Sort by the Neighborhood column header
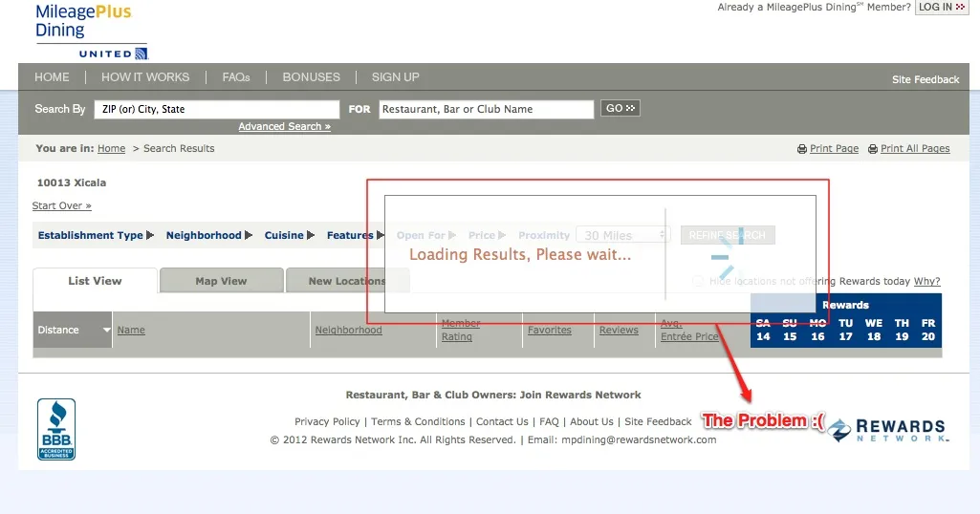This screenshot has height=514, width=980. pyautogui.click(x=348, y=330)
